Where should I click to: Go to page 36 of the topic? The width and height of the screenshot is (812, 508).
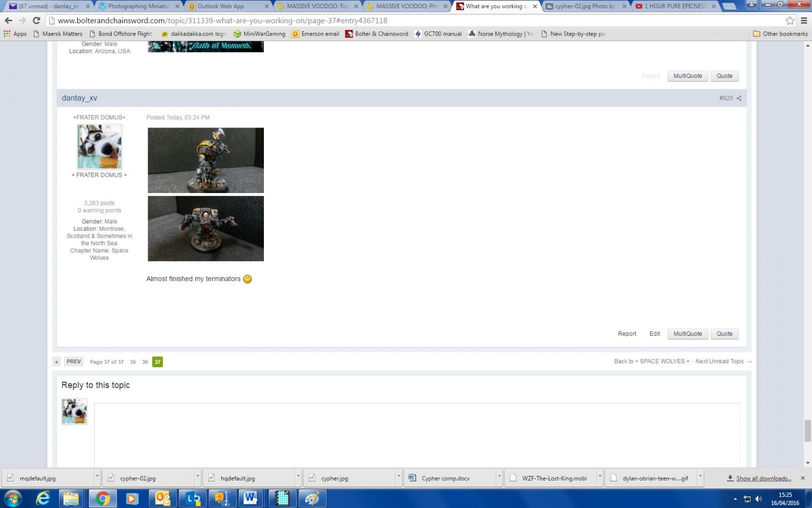145,362
